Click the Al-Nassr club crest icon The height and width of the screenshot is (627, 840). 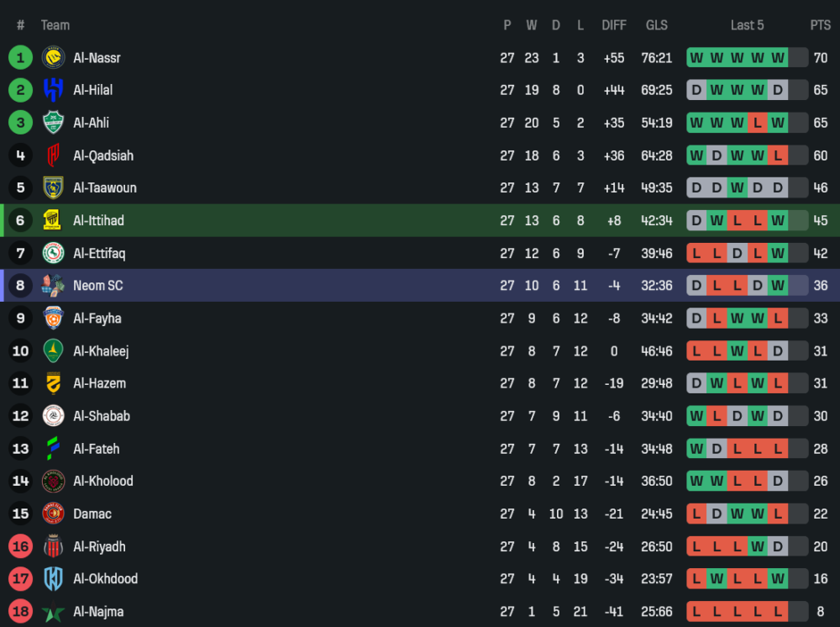pyautogui.click(x=54, y=58)
